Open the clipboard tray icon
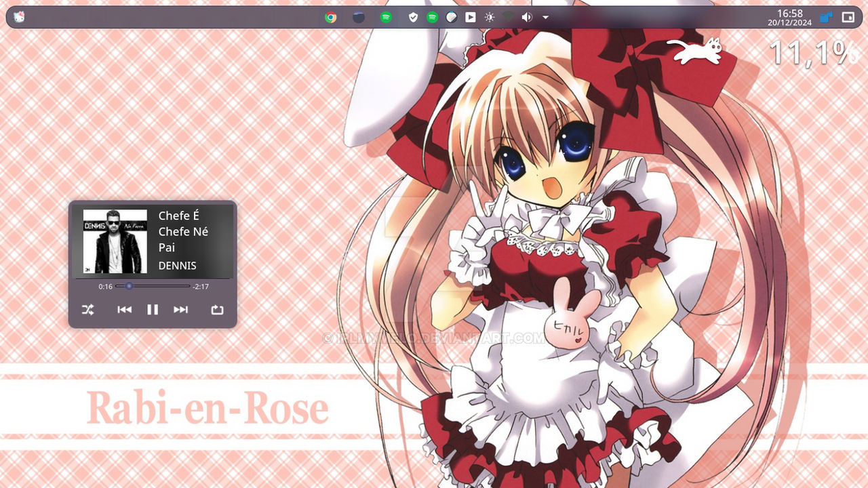The image size is (868, 488). 451,18
